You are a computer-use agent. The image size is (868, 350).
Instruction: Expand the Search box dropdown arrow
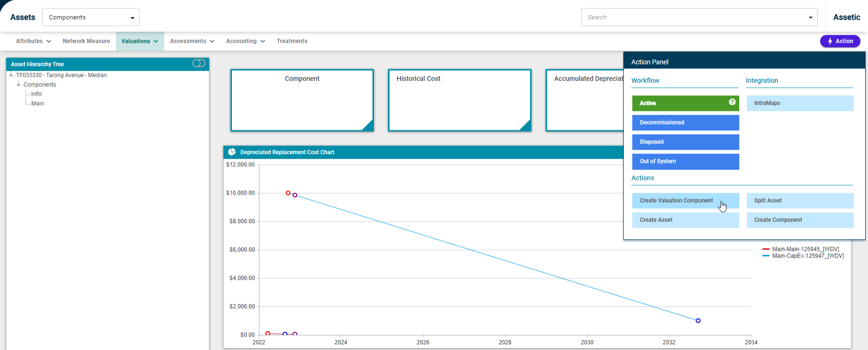(x=811, y=18)
